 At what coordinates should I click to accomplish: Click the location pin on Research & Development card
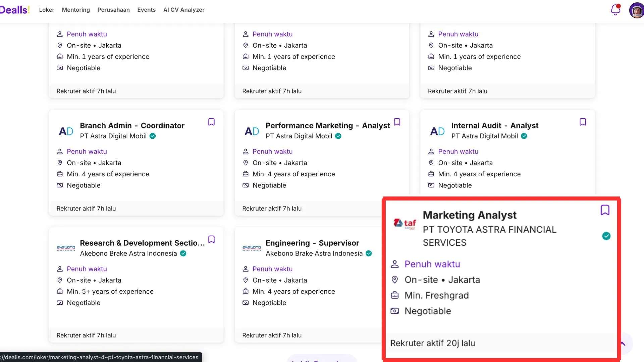click(x=60, y=280)
